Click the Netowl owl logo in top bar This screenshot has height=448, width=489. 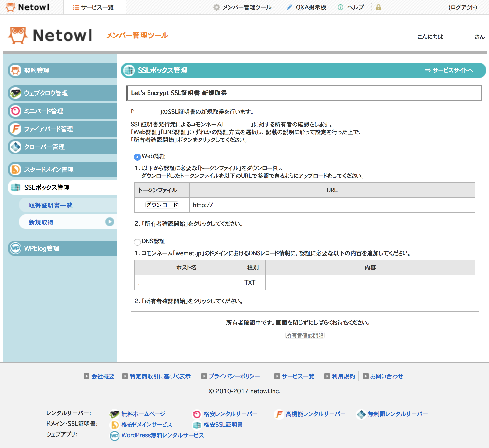[10, 7]
